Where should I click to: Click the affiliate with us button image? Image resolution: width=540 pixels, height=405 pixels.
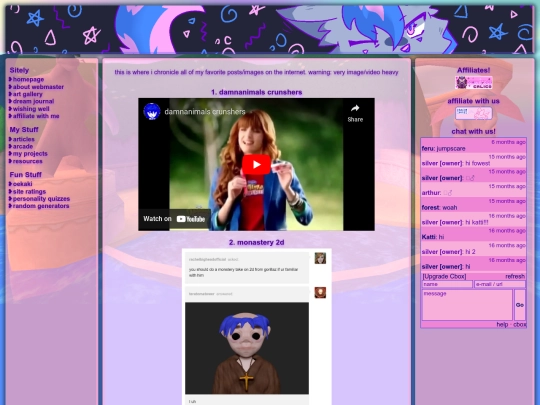coord(474,113)
